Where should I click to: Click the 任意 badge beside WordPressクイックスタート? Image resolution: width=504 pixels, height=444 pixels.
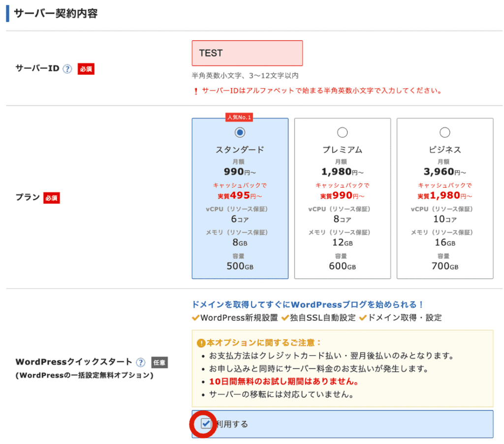click(x=159, y=362)
